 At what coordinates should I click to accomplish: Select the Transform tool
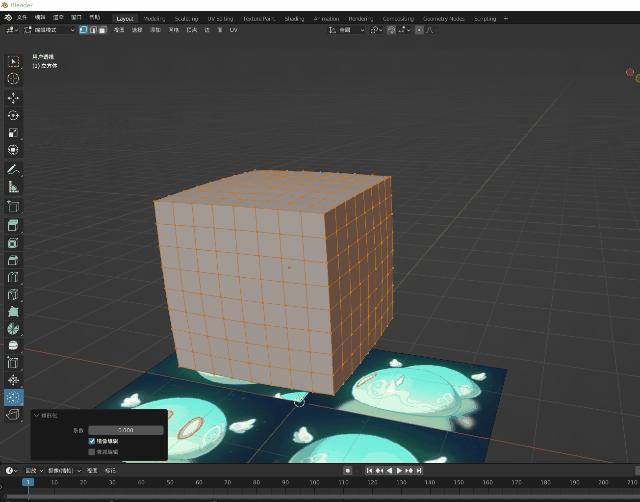pyautogui.click(x=13, y=150)
